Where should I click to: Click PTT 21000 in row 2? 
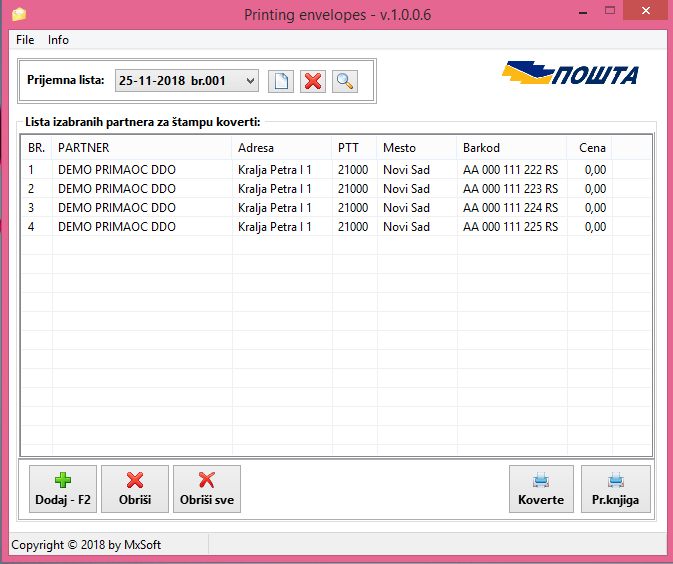tap(353, 189)
